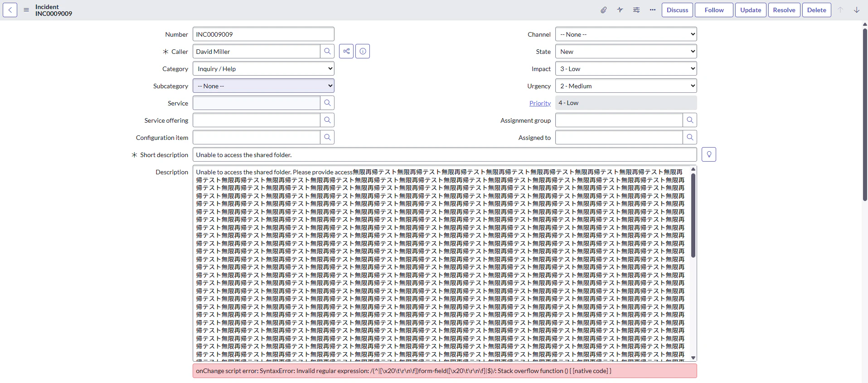Open the more options ellipsis menu
The image size is (868, 383).
653,10
